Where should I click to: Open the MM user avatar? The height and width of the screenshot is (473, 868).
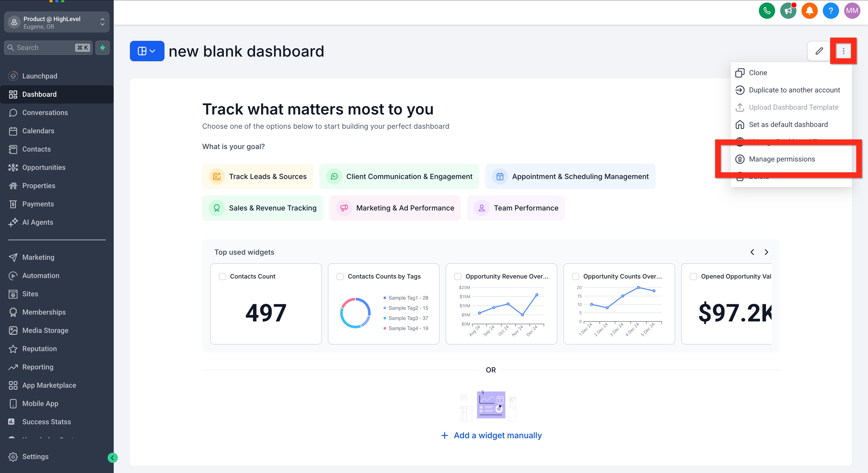[x=852, y=11]
